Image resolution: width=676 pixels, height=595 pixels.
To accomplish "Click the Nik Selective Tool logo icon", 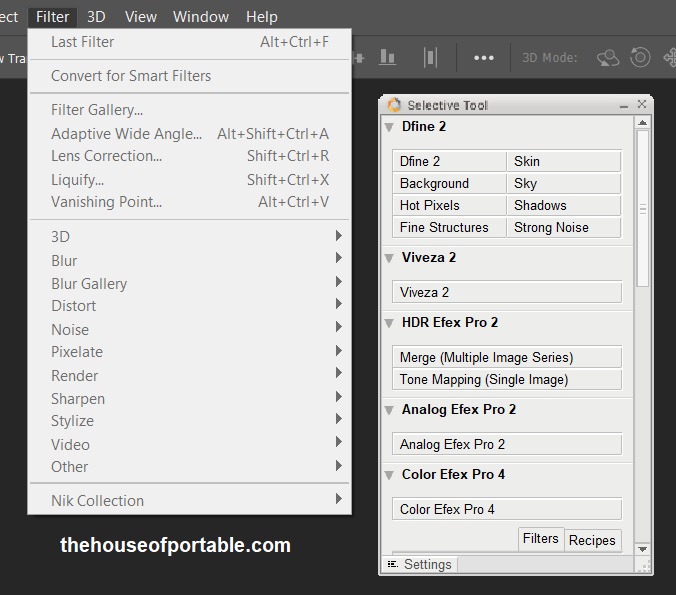I will 394,105.
